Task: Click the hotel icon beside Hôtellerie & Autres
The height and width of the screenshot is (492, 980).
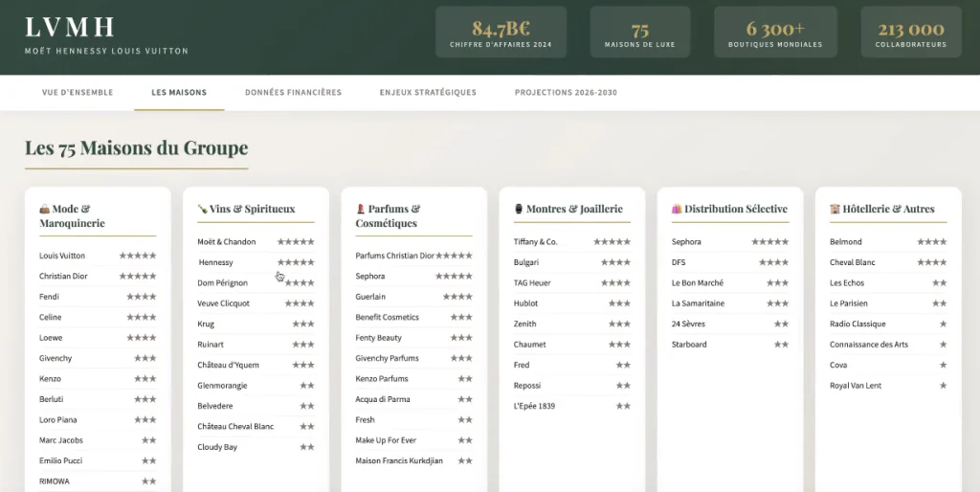Action: tap(835, 209)
